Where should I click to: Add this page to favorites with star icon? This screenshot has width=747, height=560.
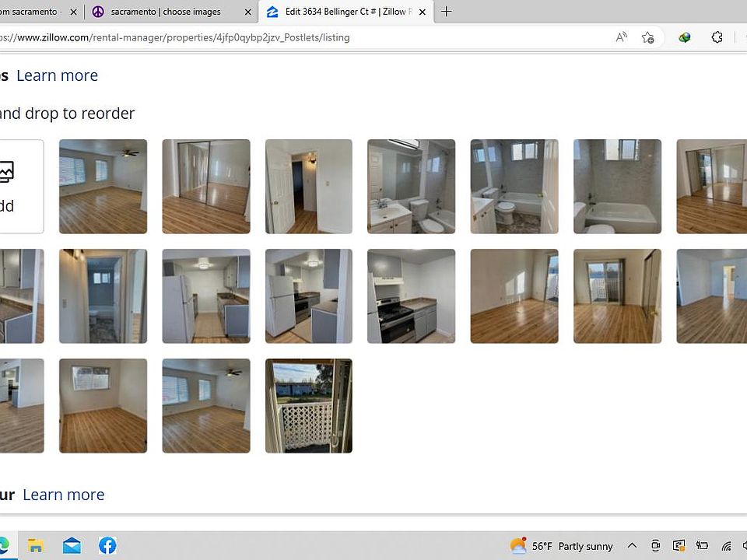pos(648,37)
